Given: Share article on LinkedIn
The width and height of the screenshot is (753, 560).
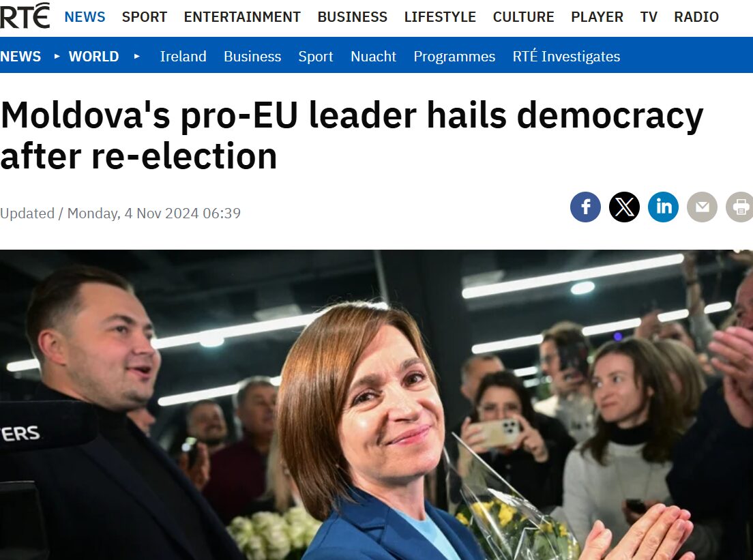Looking at the screenshot, I should [x=663, y=207].
